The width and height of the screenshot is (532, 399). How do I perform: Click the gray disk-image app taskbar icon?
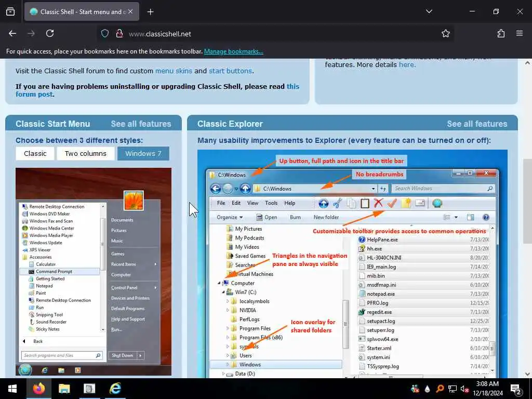click(89, 389)
